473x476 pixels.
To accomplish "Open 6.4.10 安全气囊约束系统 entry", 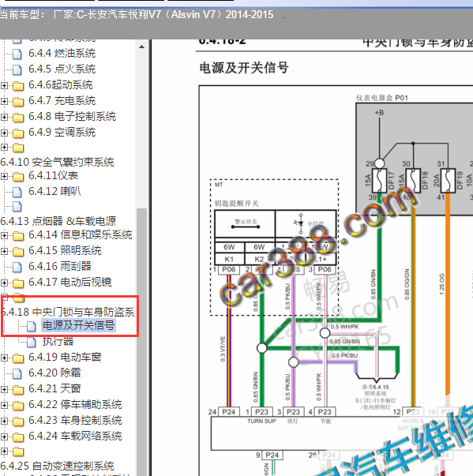I will (x=57, y=162).
